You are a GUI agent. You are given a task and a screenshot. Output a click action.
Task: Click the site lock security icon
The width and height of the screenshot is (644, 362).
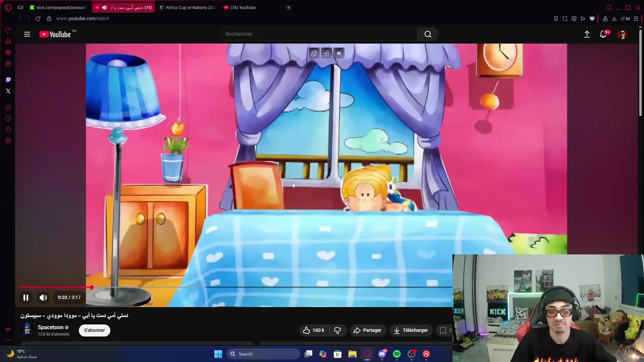49,19
